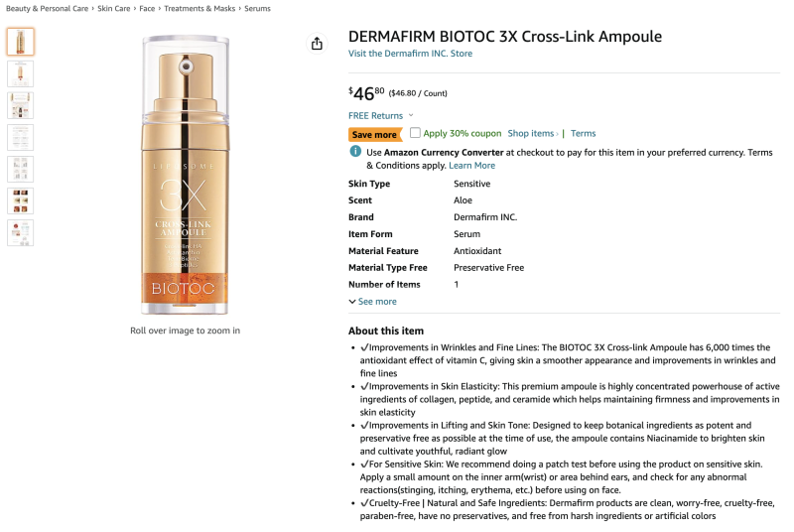The image size is (794, 532).
Task: Click the main ampoule product image
Action: (185, 174)
